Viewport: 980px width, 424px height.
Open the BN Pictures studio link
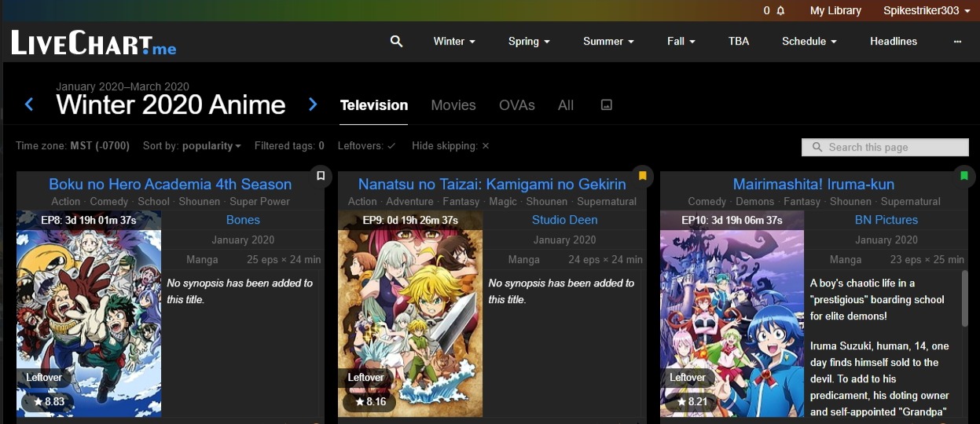click(x=886, y=220)
